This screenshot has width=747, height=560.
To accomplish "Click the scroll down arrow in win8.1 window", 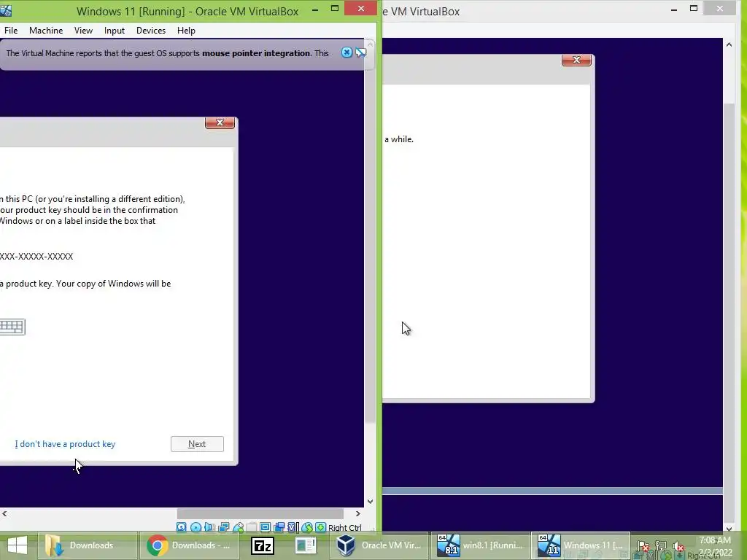I will (729, 529).
